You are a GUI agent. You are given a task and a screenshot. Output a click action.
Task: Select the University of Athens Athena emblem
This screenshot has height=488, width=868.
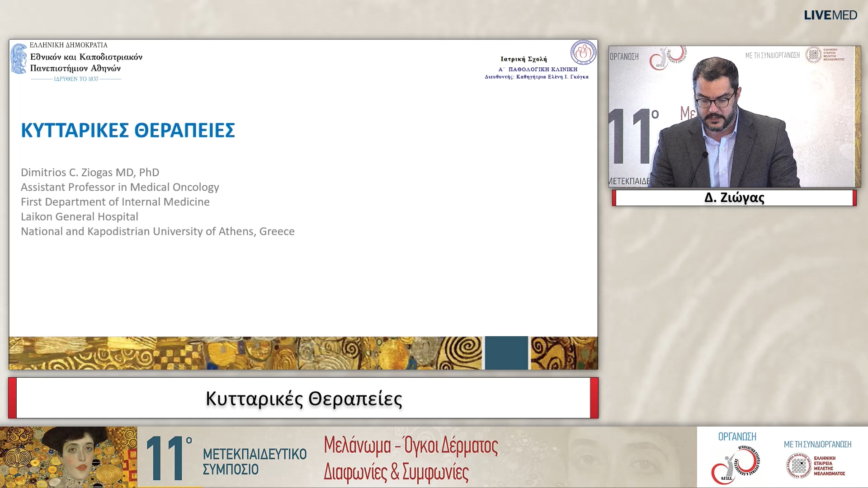19,59
